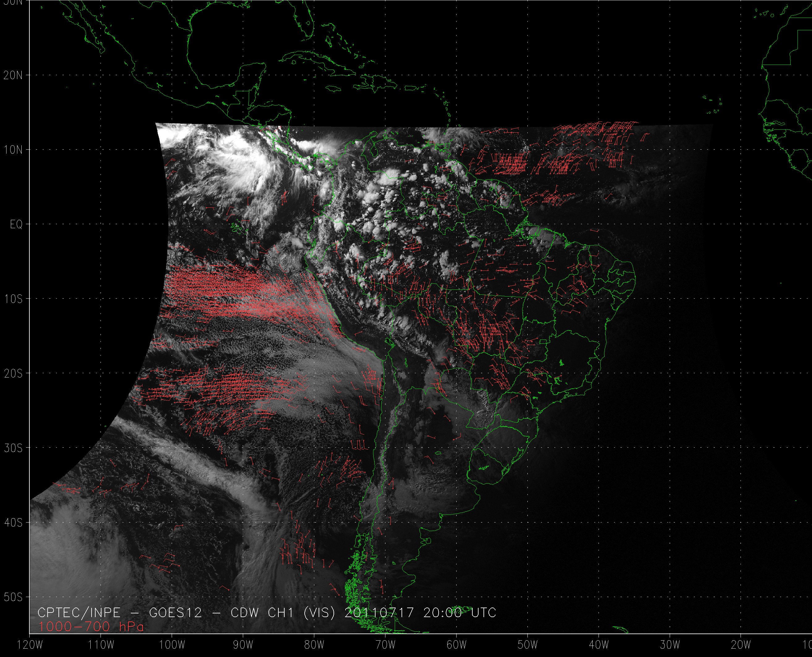Click the red 1000-700 hPa legend text
The height and width of the screenshot is (657, 812).
91,627
